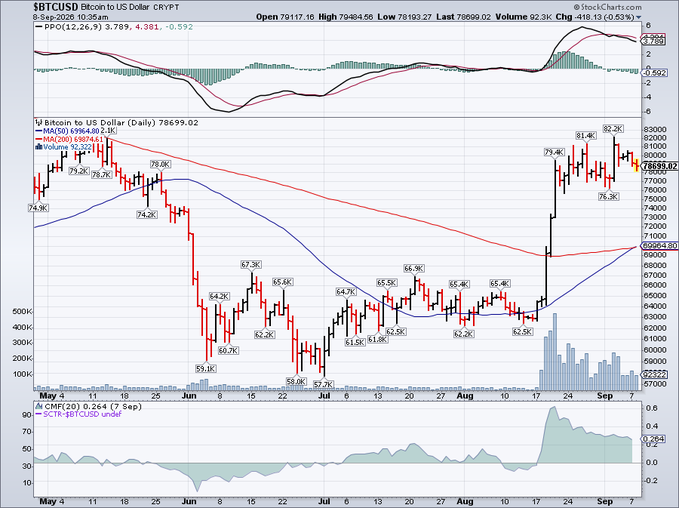Click the blue MA(50) line swatch in legend

click(39, 131)
